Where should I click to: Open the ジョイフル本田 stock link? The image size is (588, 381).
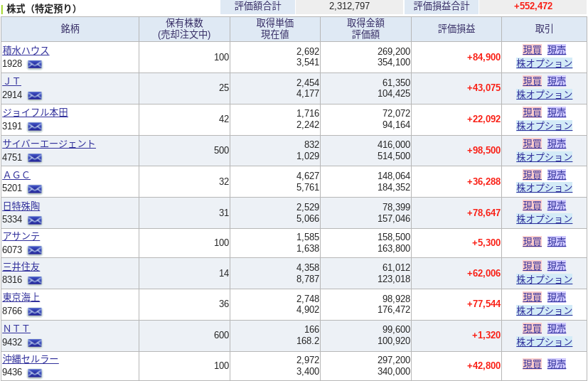(x=36, y=112)
